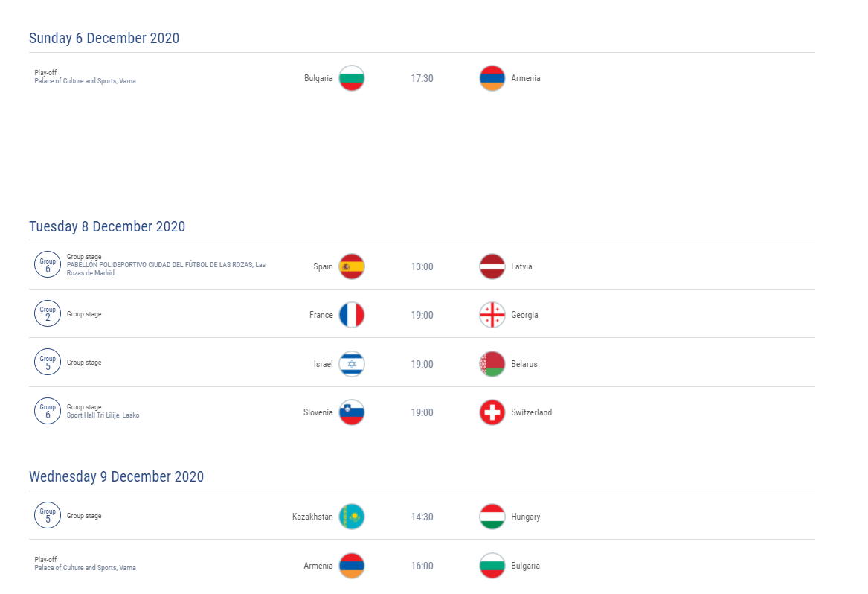Select Group 6 badge for Spain match

point(48,264)
